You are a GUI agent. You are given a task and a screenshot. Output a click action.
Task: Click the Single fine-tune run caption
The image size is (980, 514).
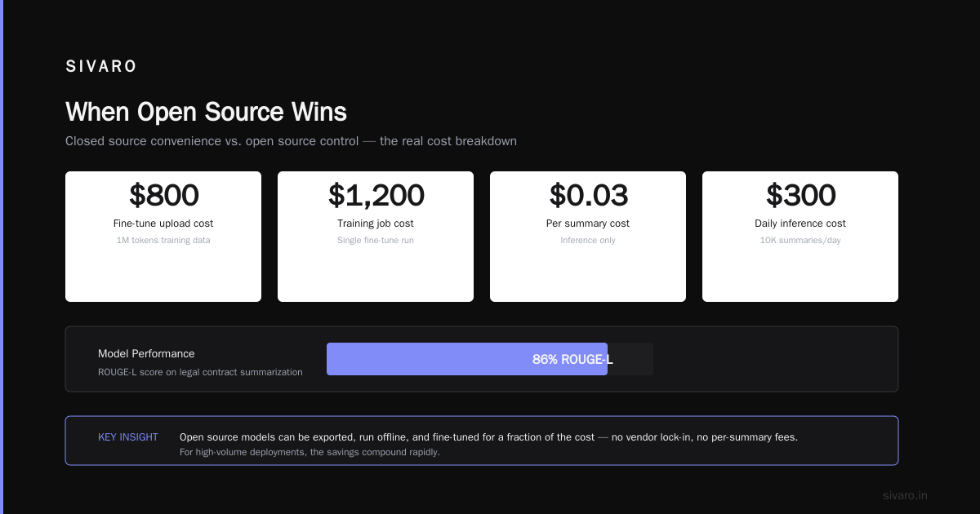point(376,241)
